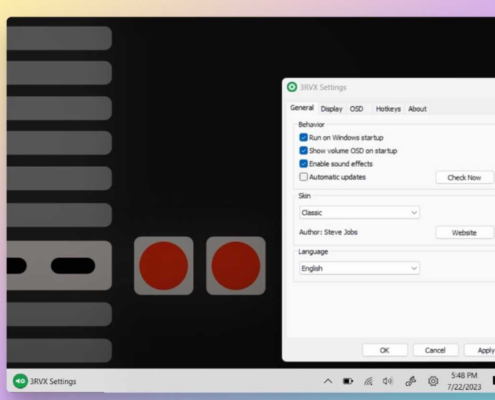Click the Check Now button
Screen dimensions: 495x400
[464, 178]
